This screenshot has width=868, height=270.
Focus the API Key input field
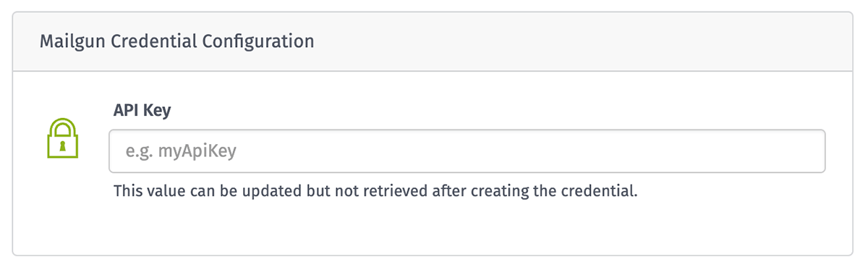[x=467, y=151]
